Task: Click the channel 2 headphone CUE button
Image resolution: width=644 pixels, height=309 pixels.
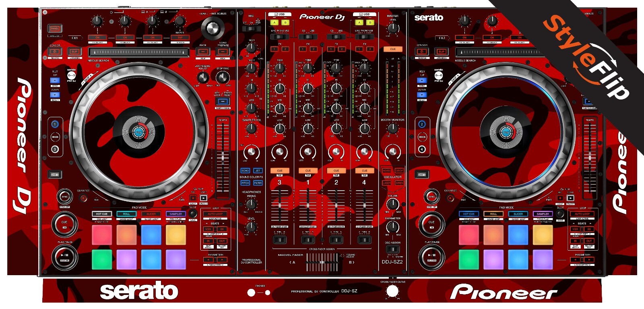Action: (336, 171)
